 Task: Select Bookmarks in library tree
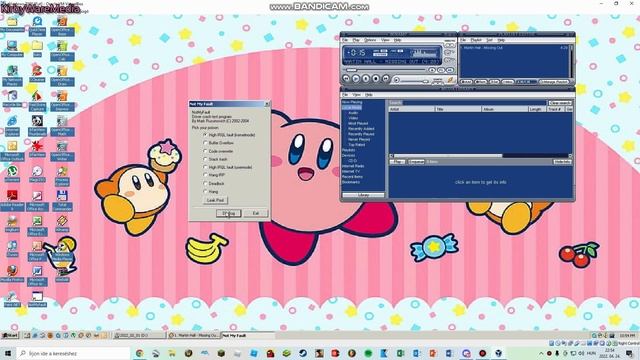tap(351, 182)
